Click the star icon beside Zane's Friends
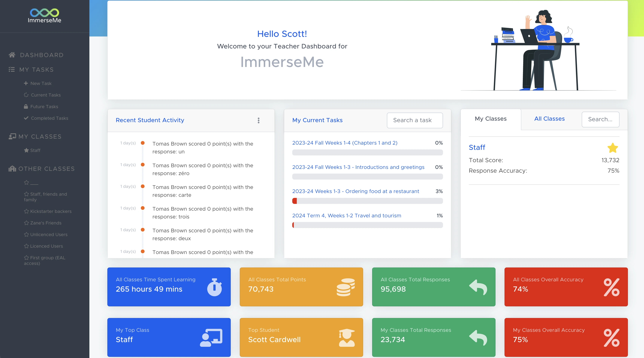The width and height of the screenshot is (644, 358). tap(26, 223)
